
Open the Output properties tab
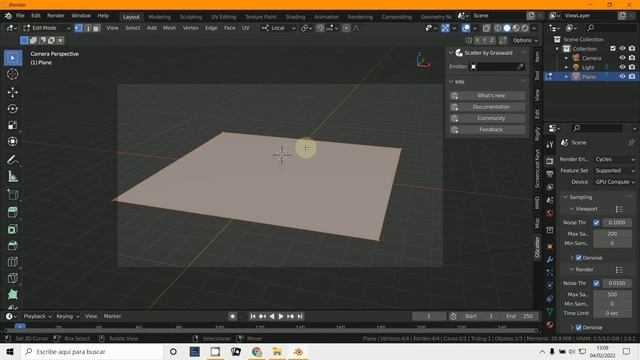[550, 174]
